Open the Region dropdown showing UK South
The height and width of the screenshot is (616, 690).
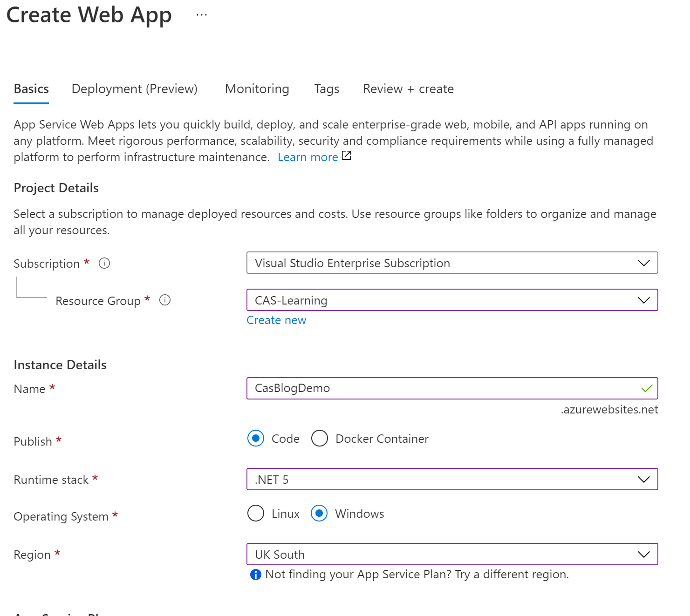[x=452, y=555]
